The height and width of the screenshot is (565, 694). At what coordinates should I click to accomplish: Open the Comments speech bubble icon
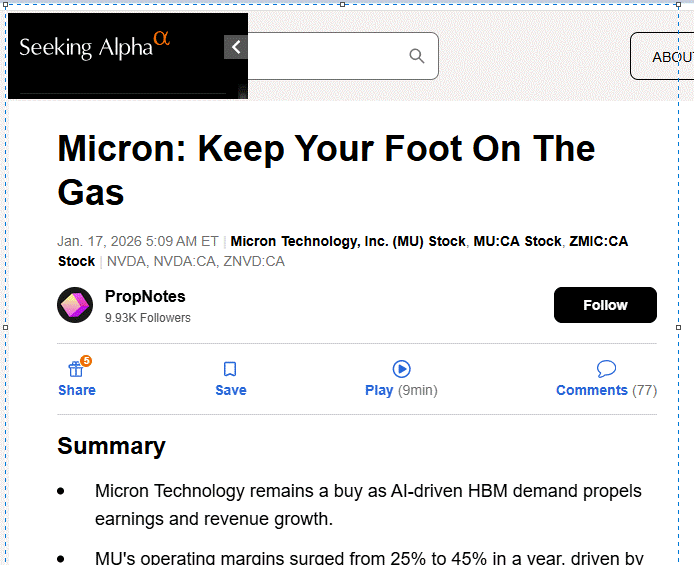click(606, 368)
